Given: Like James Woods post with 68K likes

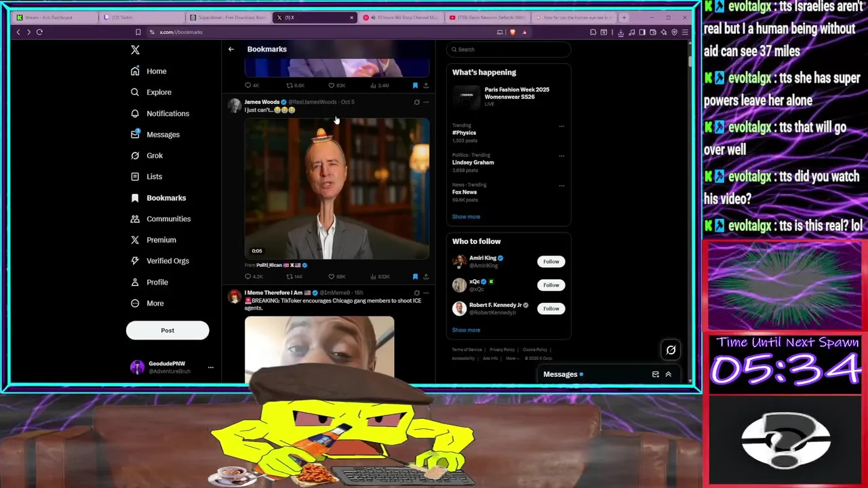Looking at the screenshot, I should [x=332, y=277].
